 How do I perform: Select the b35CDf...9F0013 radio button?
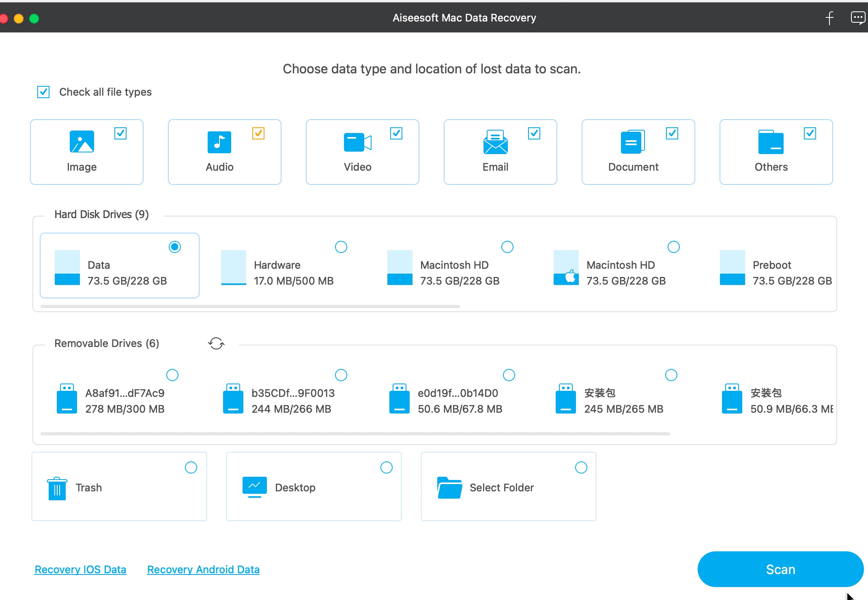(341, 375)
